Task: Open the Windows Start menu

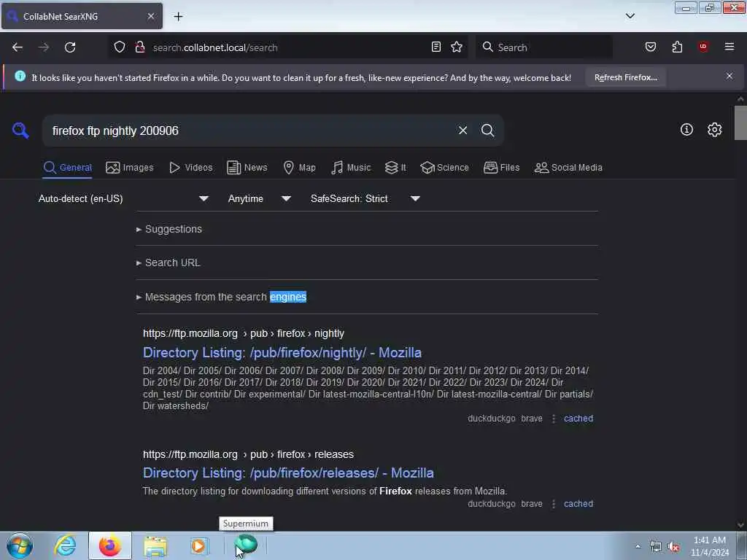Action: tap(20, 545)
